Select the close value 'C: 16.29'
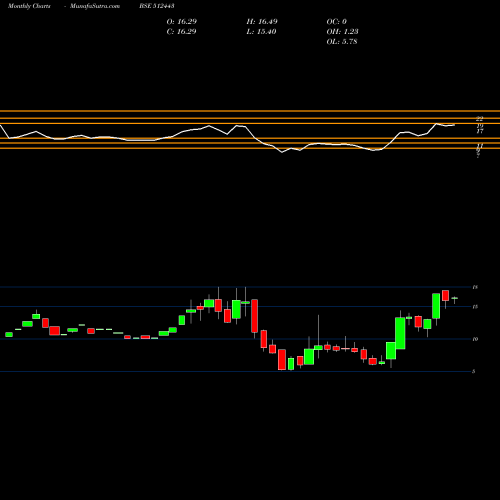Image resolution: width=500 pixels, height=500 pixels. point(181,32)
